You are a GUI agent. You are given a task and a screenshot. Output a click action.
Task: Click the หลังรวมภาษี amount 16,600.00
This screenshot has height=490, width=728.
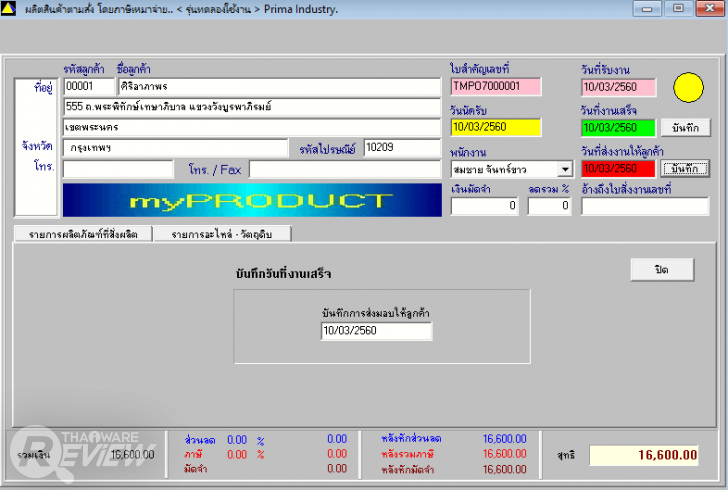click(504, 454)
